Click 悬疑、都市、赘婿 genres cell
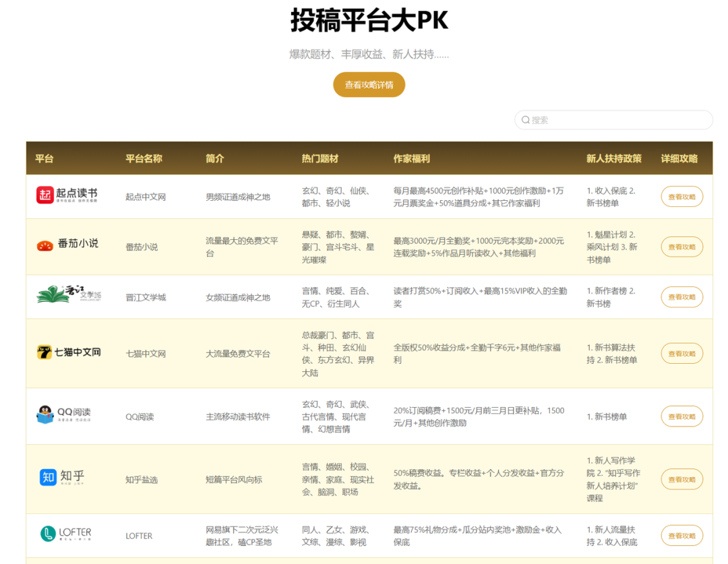 pyautogui.click(x=338, y=247)
